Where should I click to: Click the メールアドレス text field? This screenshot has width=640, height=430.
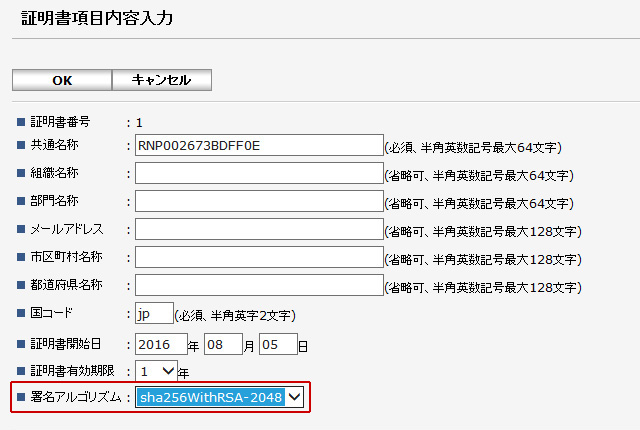tap(259, 230)
